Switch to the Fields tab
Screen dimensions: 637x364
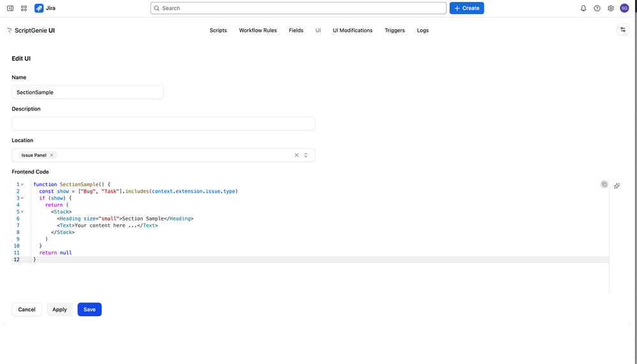(x=296, y=31)
